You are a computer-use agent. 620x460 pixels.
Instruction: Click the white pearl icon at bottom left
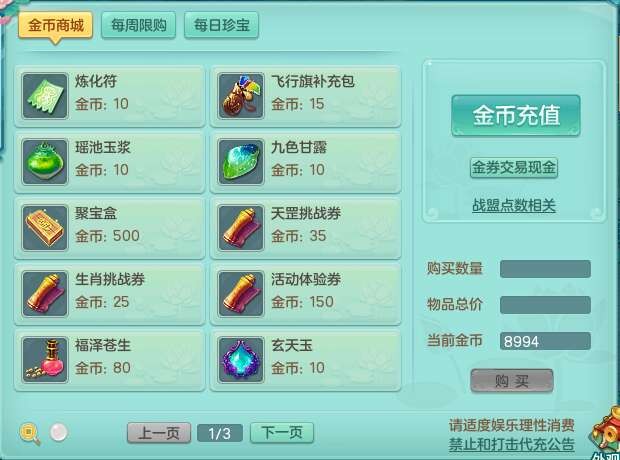(59, 432)
